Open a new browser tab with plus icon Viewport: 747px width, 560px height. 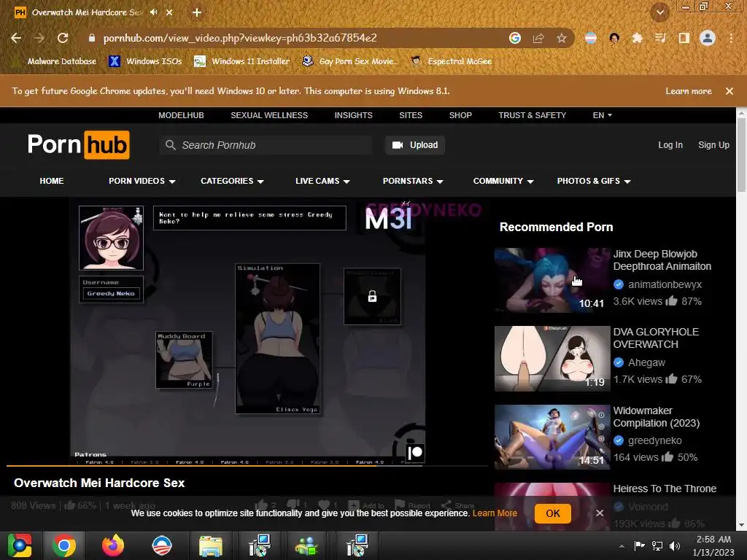(x=197, y=12)
